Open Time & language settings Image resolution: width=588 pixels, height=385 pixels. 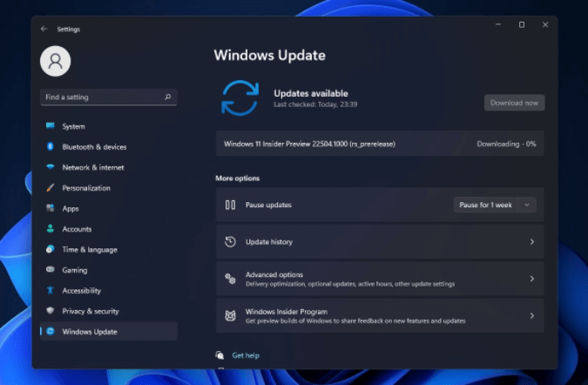pos(109,249)
